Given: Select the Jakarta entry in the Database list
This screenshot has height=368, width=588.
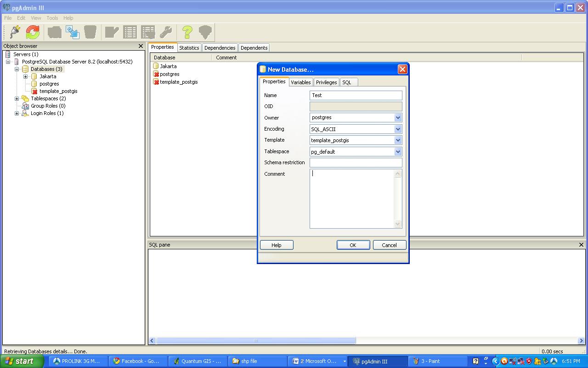Looking at the screenshot, I should 167,66.
